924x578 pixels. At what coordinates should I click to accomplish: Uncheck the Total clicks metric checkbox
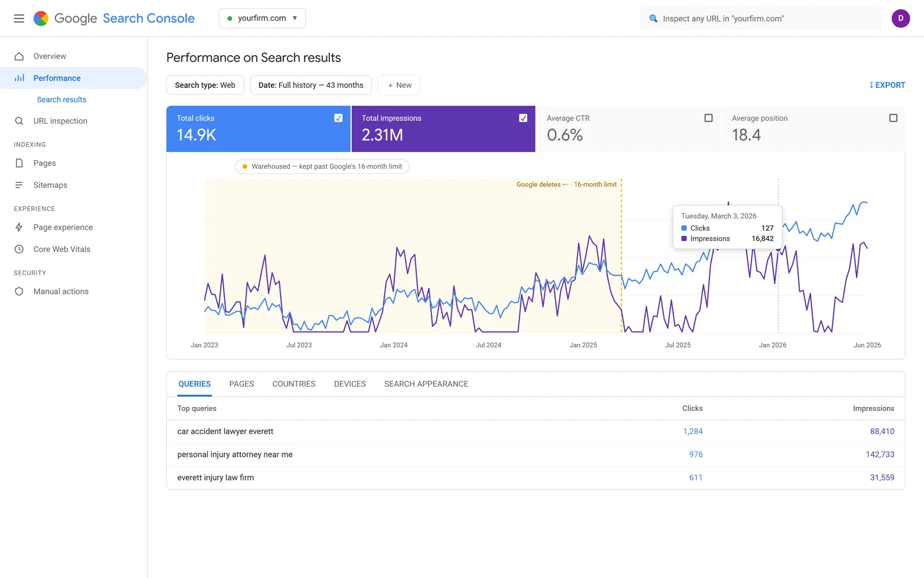tap(338, 118)
